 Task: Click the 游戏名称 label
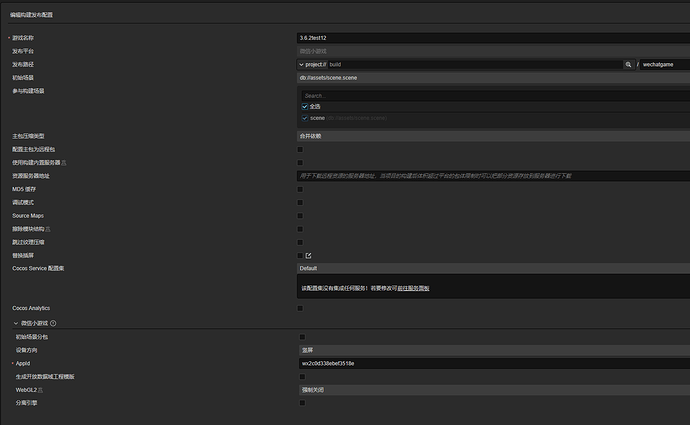point(23,38)
